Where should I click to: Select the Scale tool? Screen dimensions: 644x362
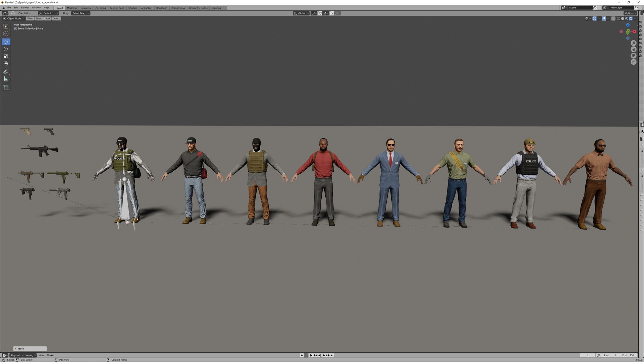(6, 56)
